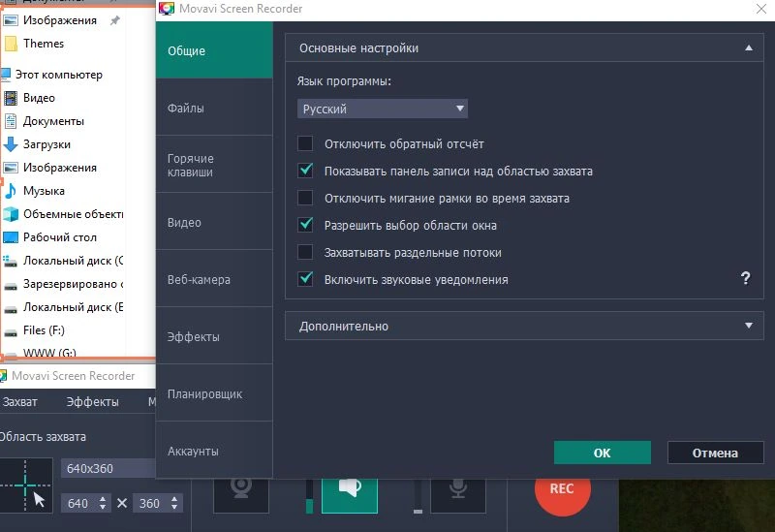The height and width of the screenshot is (532, 775).
Task: Click the capture area selection crosshair icon
Action: (26, 485)
